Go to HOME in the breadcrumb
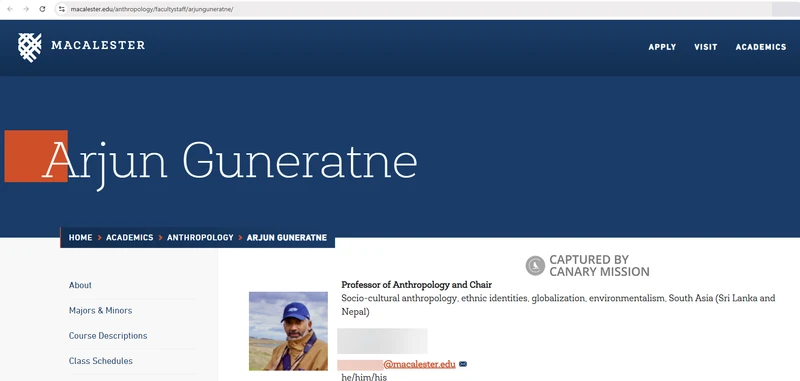This screenshot has width=800, height=381. point(81,238)
